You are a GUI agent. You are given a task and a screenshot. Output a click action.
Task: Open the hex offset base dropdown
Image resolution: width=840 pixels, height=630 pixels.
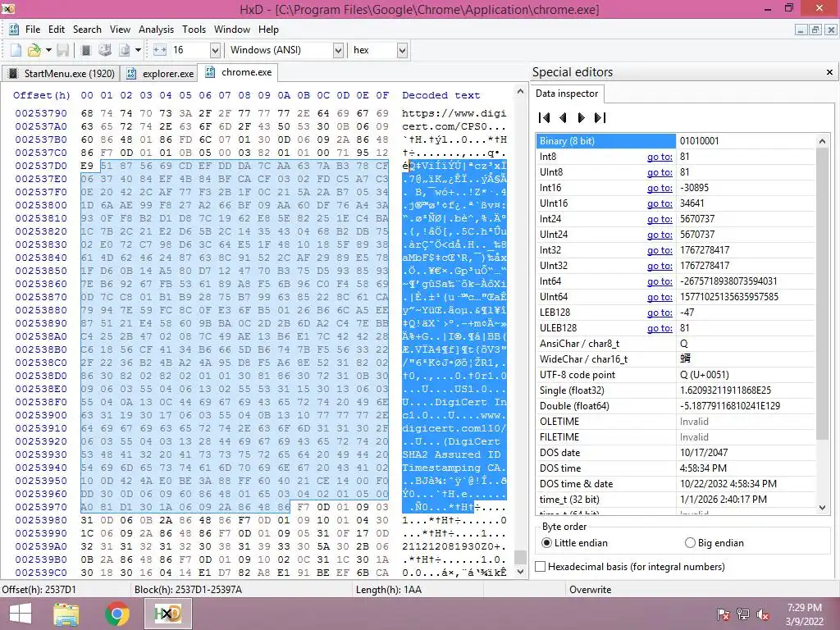click(x=402, y=50)
